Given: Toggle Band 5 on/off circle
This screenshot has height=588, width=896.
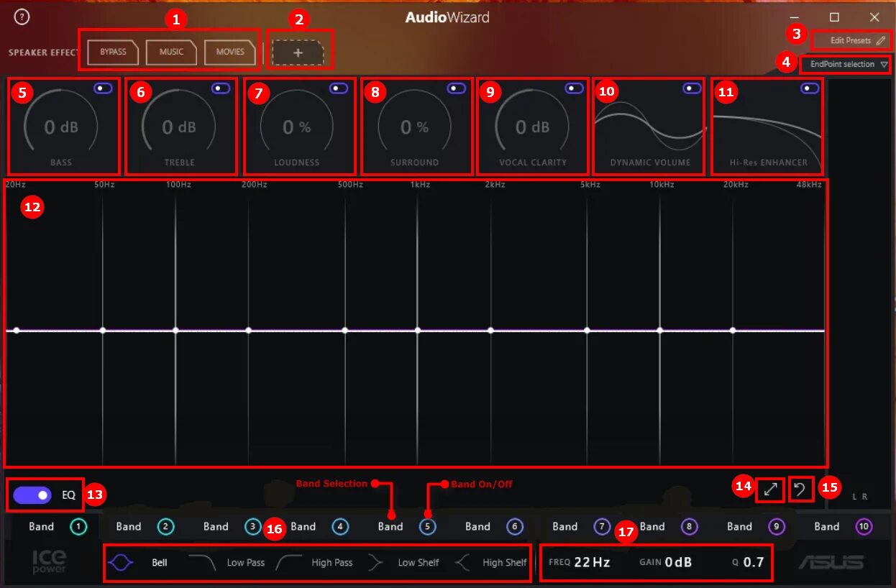Looking at the screenshot, I should tap(427, 527).
